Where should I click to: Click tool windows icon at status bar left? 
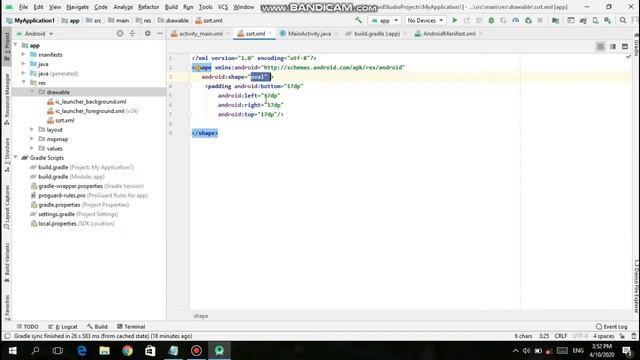[x=7, y=336]
